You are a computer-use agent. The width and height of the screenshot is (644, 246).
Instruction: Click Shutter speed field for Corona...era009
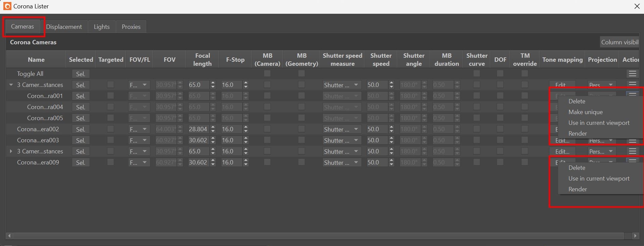pos(377,162)
